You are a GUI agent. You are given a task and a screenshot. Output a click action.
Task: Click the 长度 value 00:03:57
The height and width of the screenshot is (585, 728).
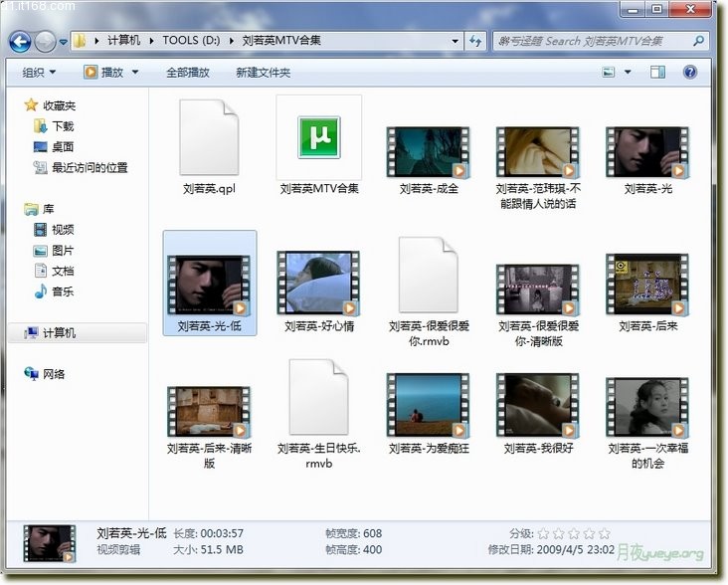[222, 533]
